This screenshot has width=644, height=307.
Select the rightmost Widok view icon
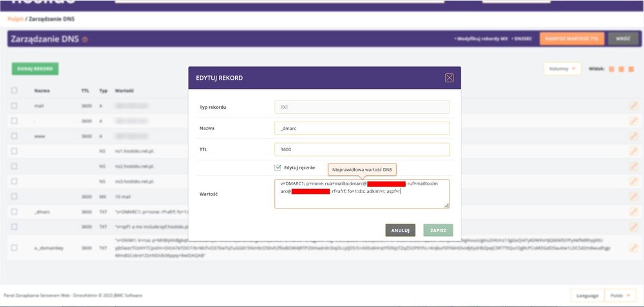631,69
